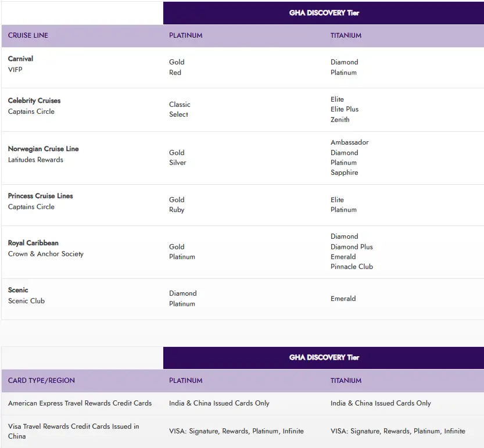
Task: Select the Sapphire tier entry
Action: pos(344,173)
